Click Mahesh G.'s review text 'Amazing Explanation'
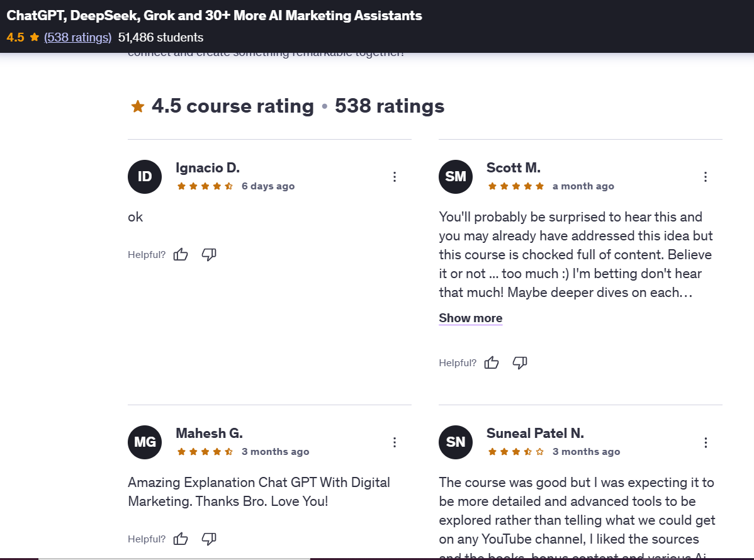The width and height of the screenshot is (754, 560). click(x=259, y=492)
